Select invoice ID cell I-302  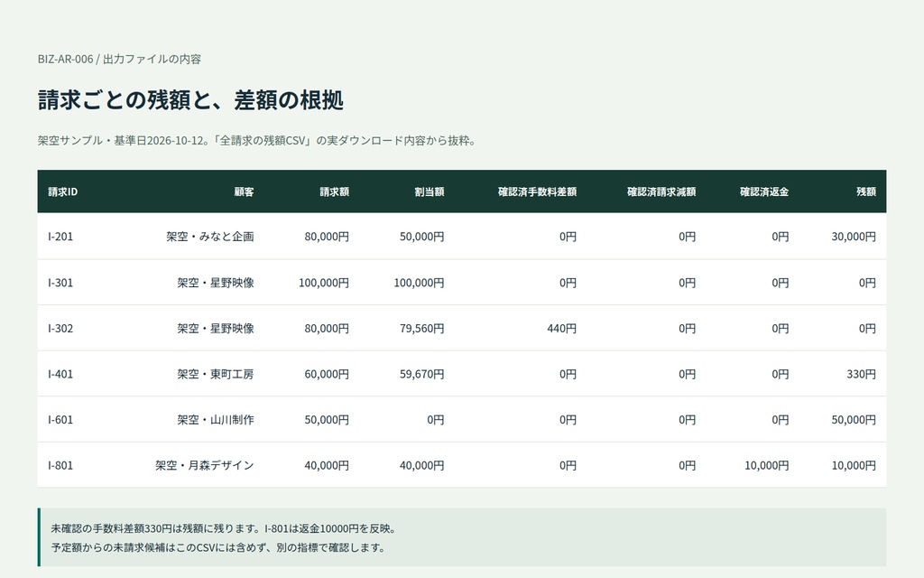point(60,328)
